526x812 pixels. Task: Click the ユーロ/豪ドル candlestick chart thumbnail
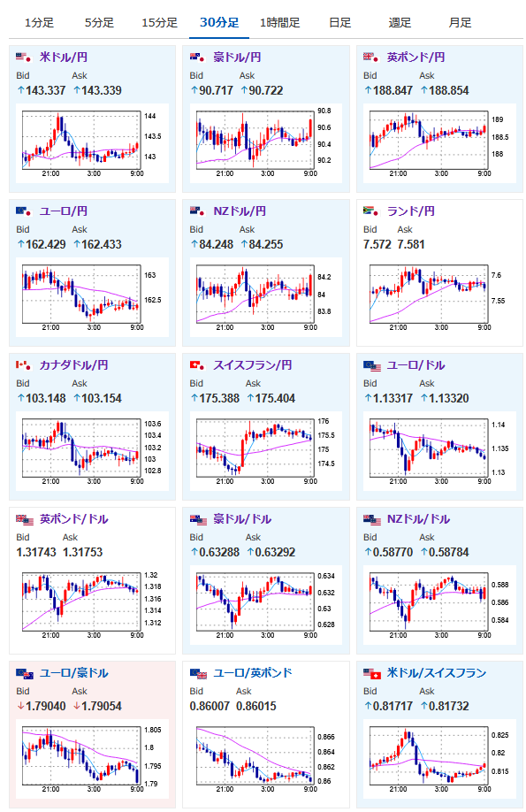92,759
